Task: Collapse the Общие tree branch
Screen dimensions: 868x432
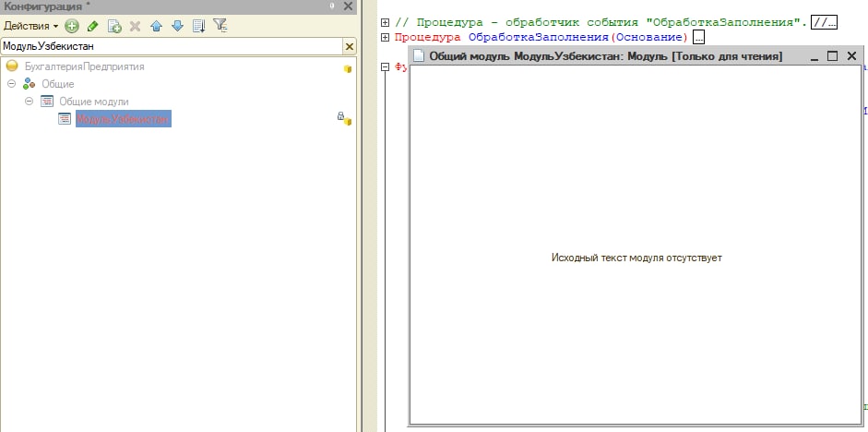Action: tap(12, 84)
